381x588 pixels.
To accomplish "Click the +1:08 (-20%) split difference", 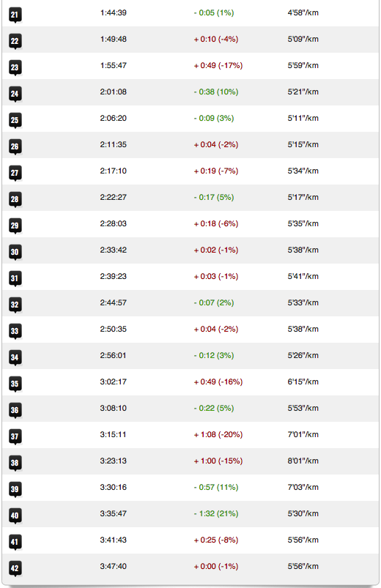I will pos(218,435).
